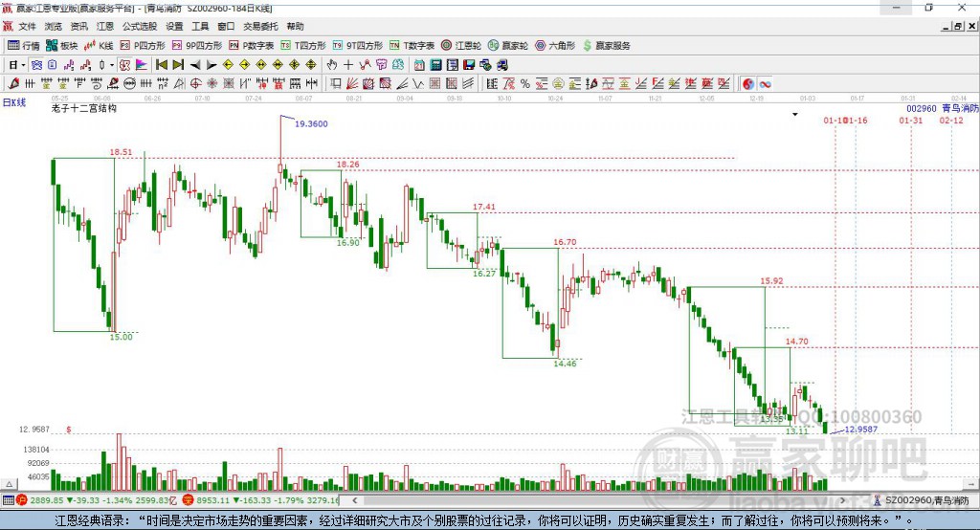Screen dimensions: 980x530
Task: Click the 沪 index badge in status bar
Action: (22, 500)
